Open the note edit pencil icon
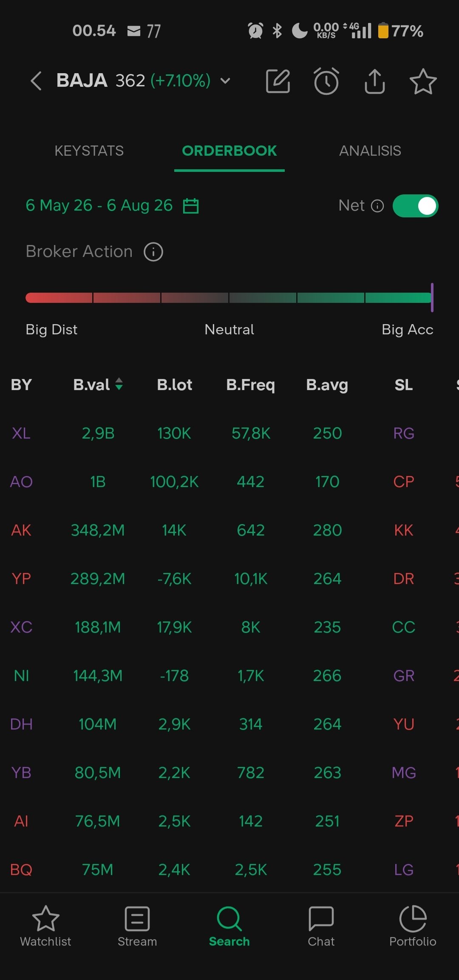 278,81
